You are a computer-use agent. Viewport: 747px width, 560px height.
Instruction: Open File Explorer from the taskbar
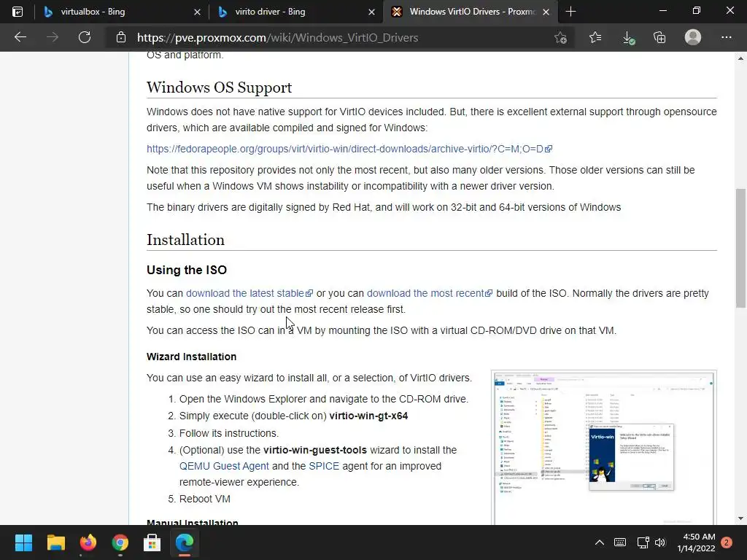[x=55, y=542]
